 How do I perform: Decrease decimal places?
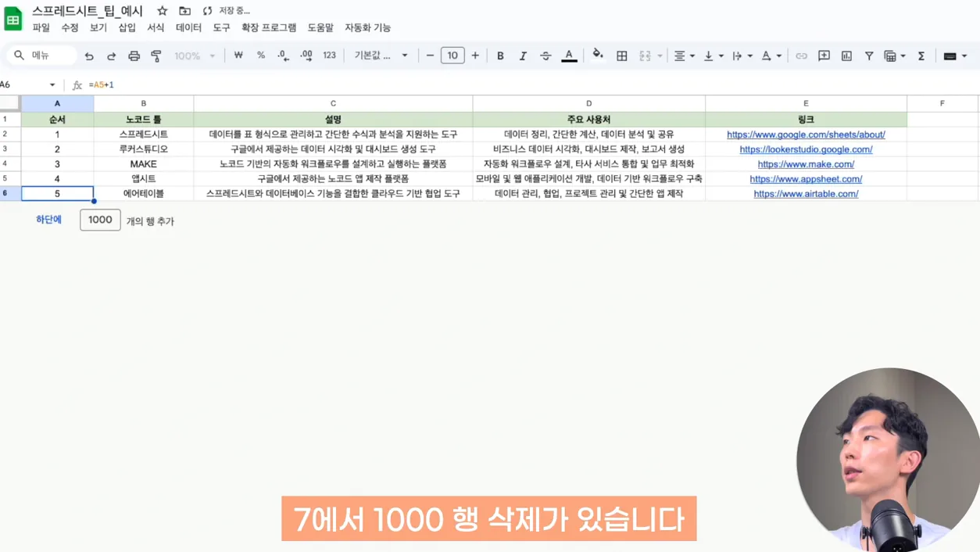[x=283, y=56]
